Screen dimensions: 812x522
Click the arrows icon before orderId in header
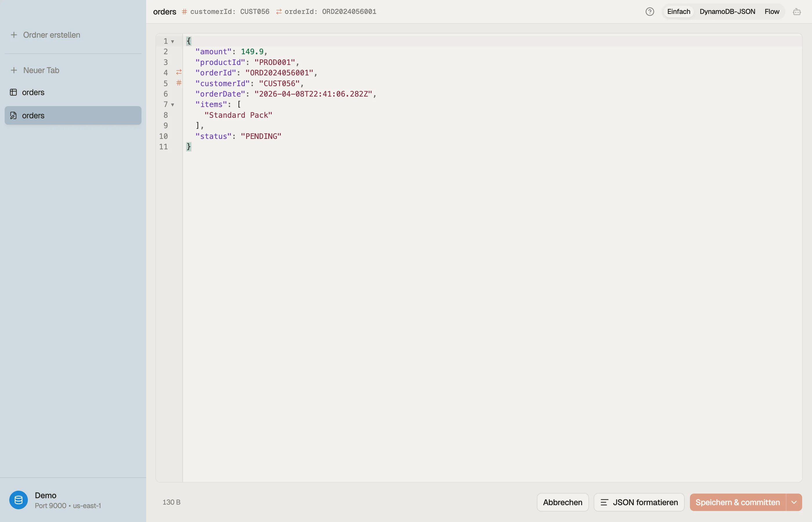point(279,12)
